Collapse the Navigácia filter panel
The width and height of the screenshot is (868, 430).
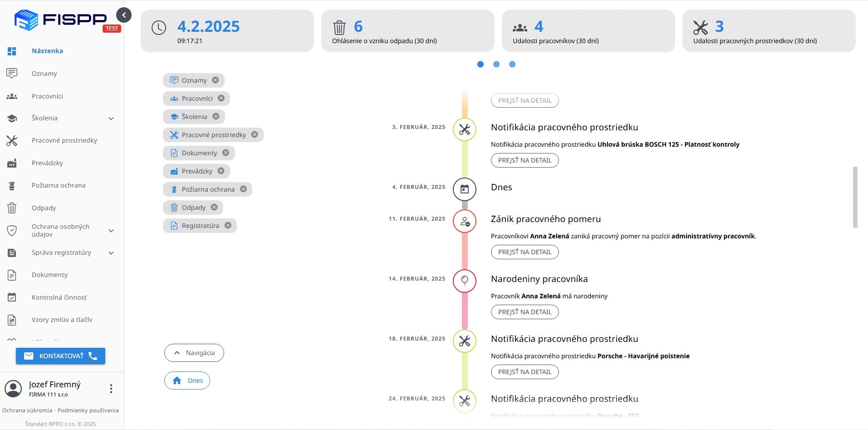194,353
